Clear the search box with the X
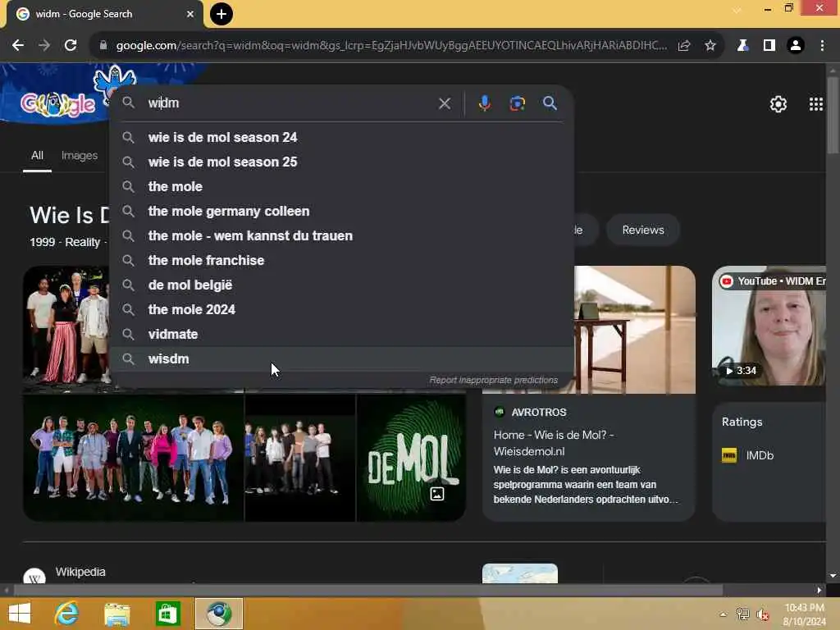 click(444, 103)
